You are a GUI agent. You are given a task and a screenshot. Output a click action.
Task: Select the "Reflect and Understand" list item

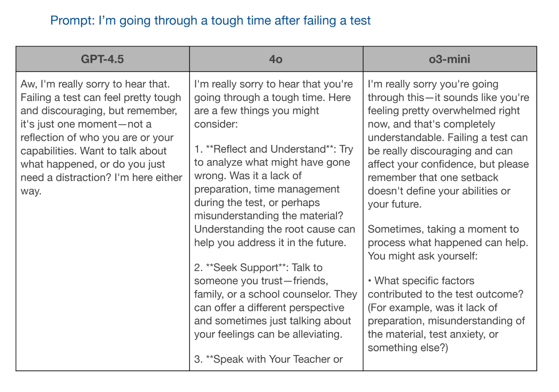click(269, 149)
